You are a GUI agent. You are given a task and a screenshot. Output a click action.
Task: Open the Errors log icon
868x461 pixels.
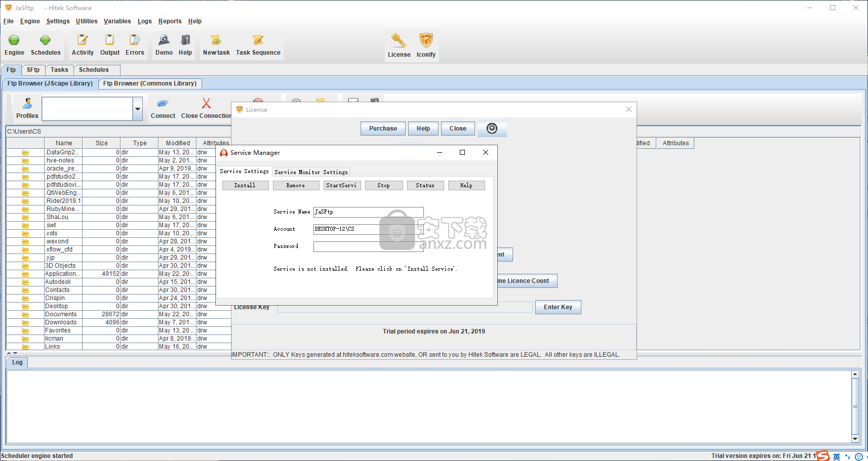135,45
